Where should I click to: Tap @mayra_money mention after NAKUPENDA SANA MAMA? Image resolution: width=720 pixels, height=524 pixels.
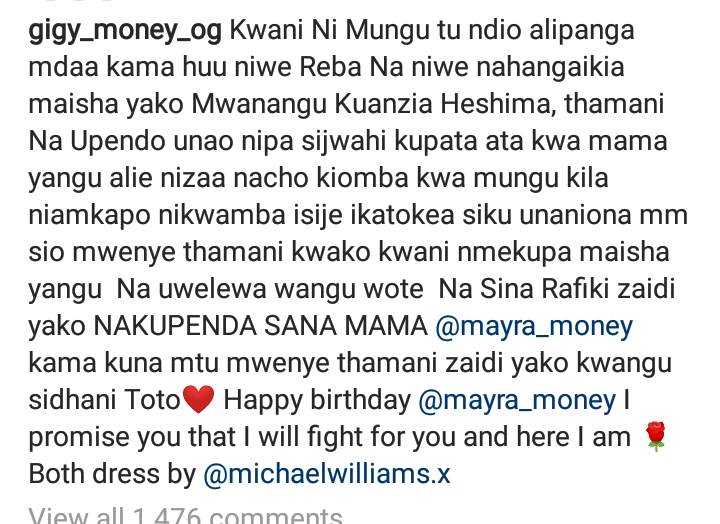pos(534,327)
